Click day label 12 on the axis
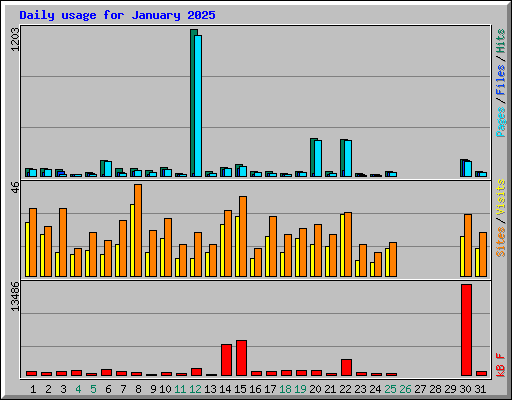This screenshot has height=400, width=512. (x=195, y=389)
